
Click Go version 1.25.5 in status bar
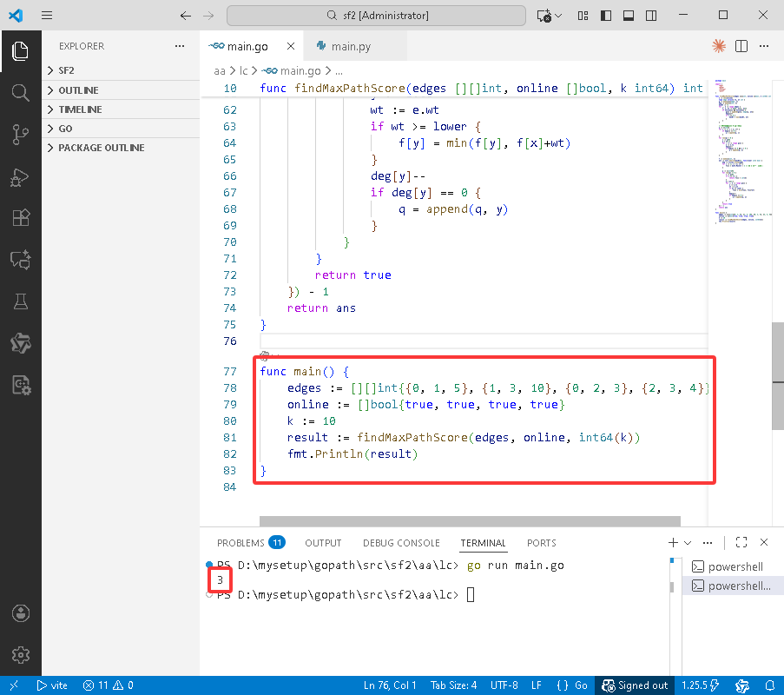[x=700, y=685]
